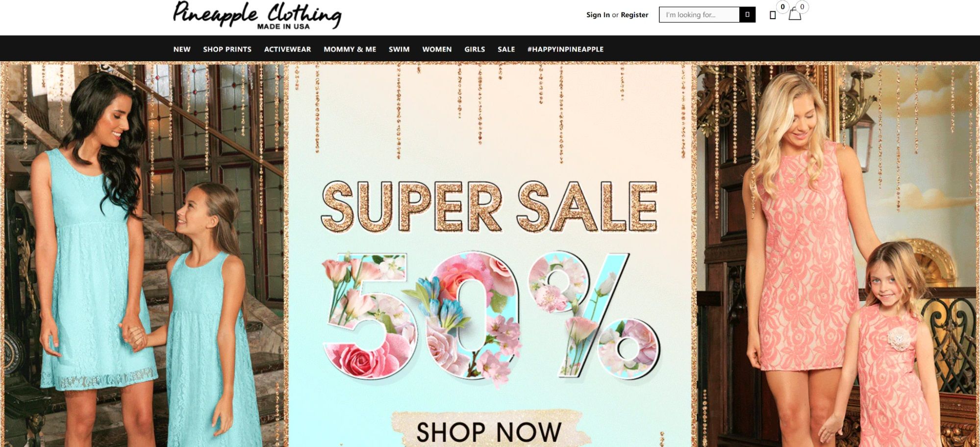Open the #HAPPYINPINEAPPLE page
Screen dimensions: 980x447
pyautogui.click(x=565, y=49)
